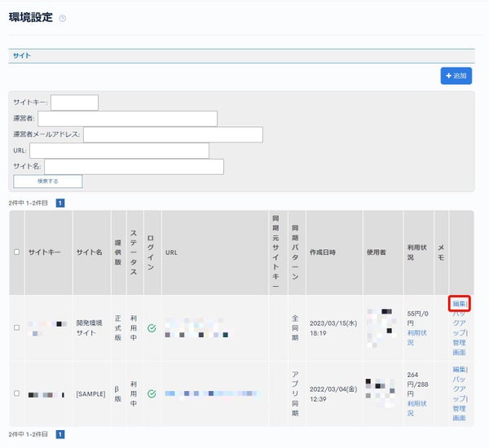Click the アプリ同期 sync pattern cell
The image size is (489, 448).
click(295, 393)
